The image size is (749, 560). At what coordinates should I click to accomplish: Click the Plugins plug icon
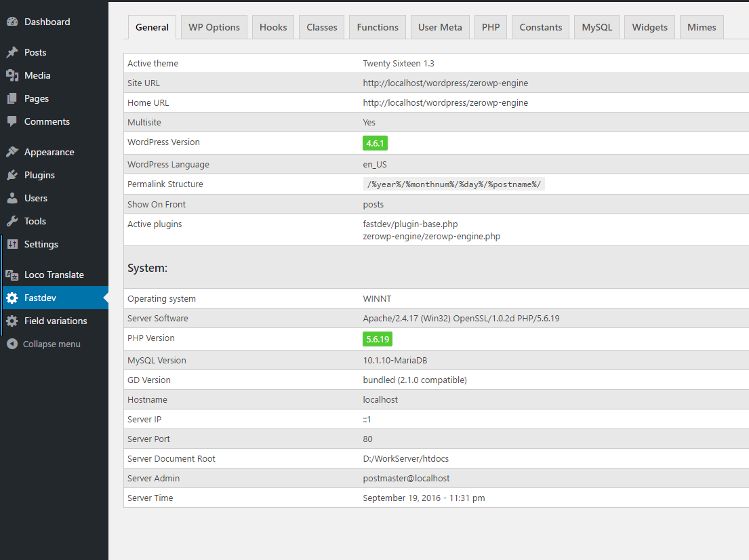coord(12,175)
